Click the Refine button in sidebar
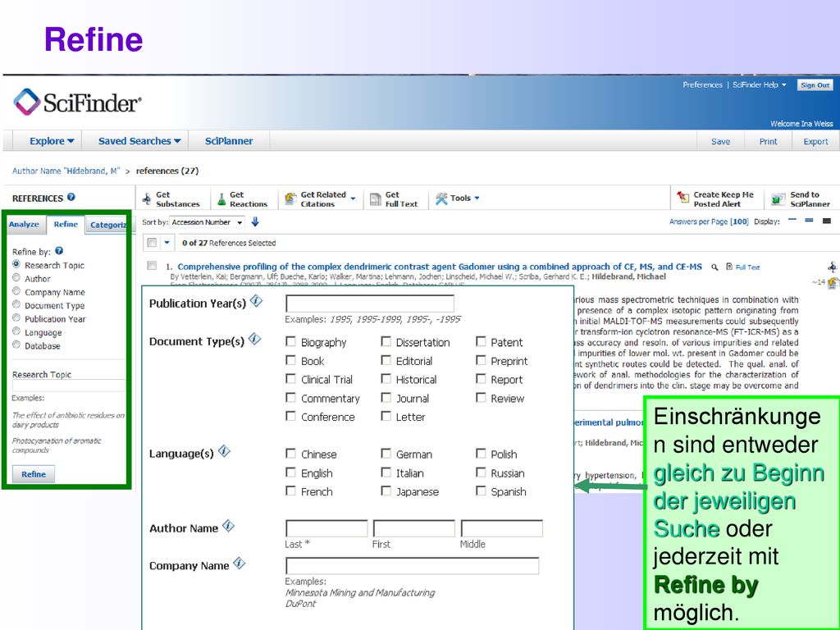Viewport: 840px width, 630px height. 33,474
